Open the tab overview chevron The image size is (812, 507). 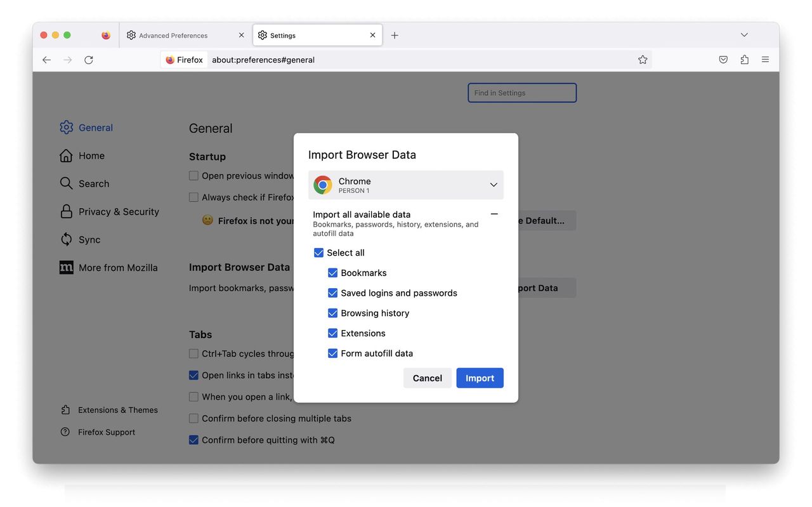pos(743,35)
